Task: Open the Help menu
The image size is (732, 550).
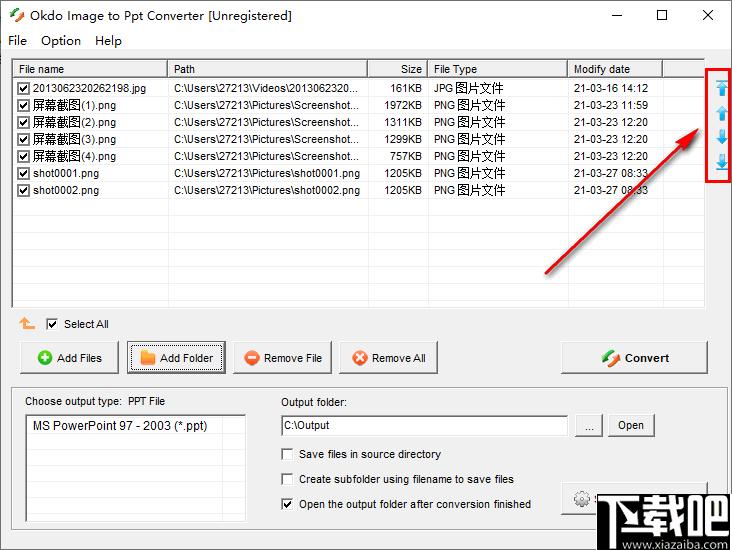Action: [x=108, y=41]
